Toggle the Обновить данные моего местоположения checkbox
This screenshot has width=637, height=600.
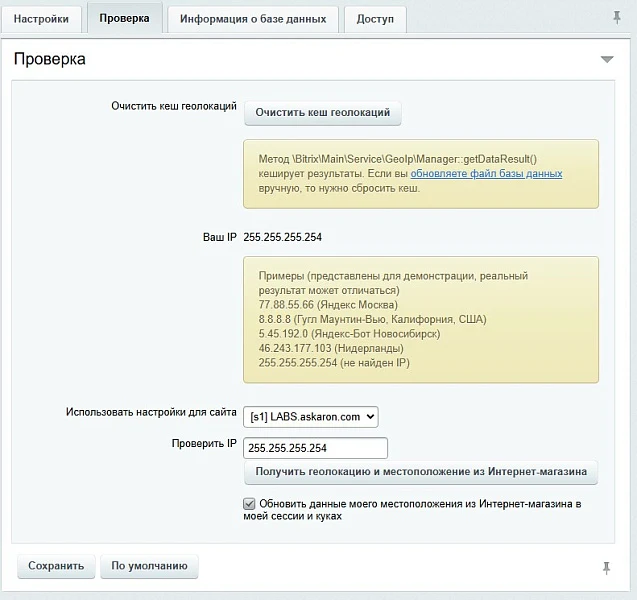pos(249,504)
